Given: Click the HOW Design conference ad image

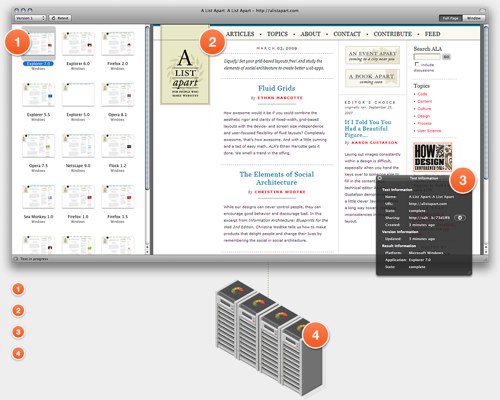Looking at the screenshot, I should [x=433, y=157].
